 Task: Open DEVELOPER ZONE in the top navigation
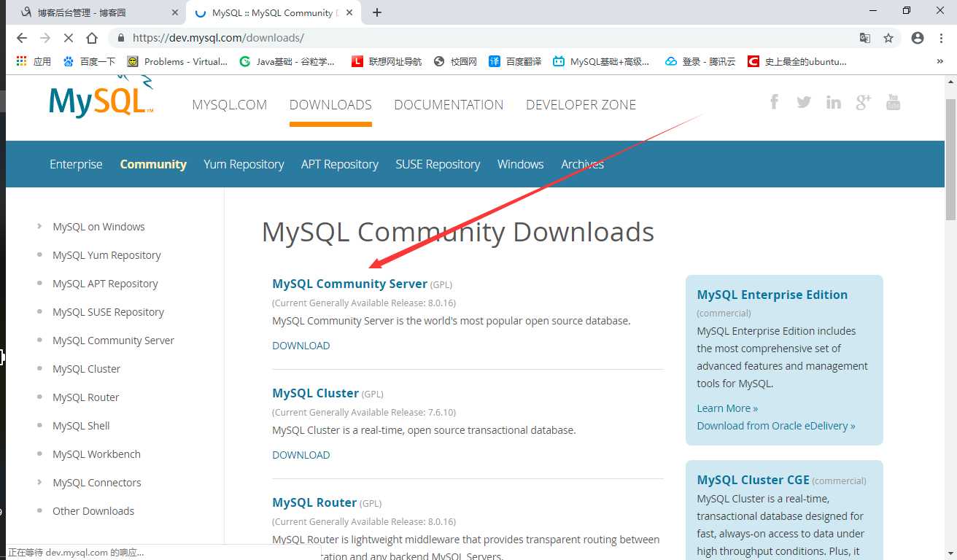click(x=581, y=104)
